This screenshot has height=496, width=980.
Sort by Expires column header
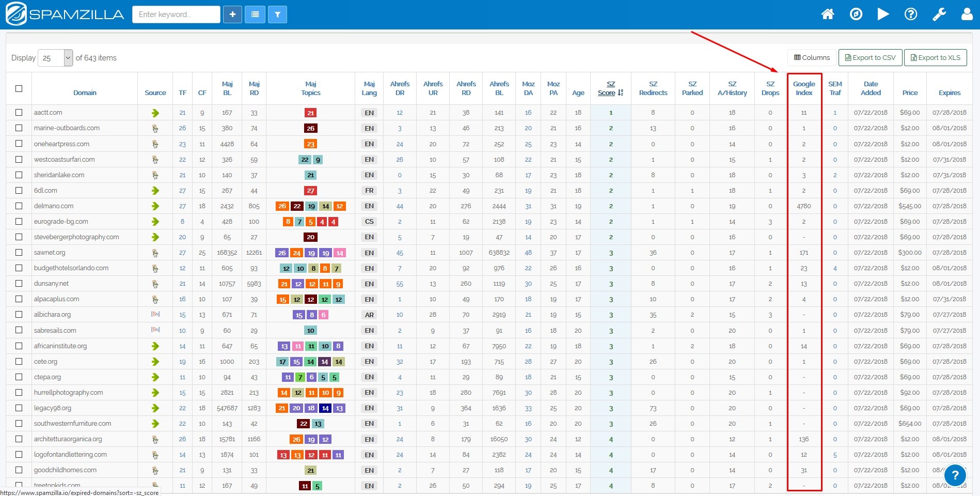pyautogui.click(x=950, y=93)
